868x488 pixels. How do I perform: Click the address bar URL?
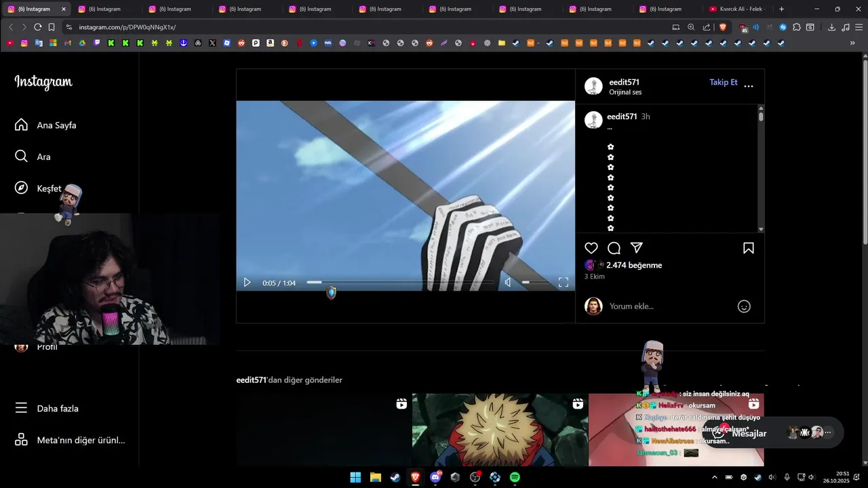(x=127, y=27)
